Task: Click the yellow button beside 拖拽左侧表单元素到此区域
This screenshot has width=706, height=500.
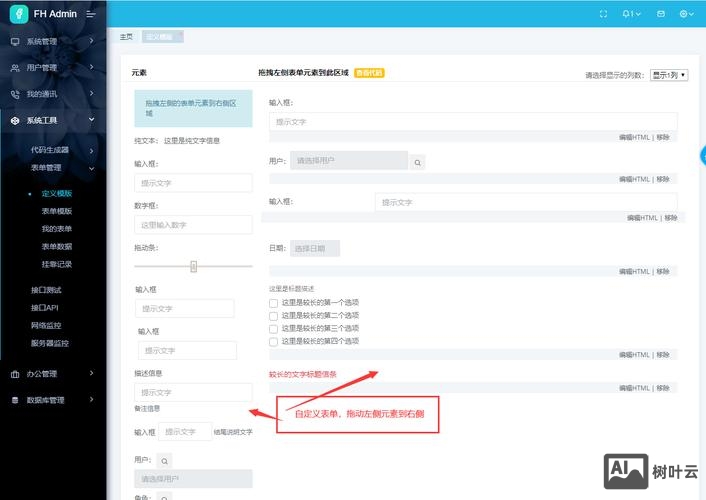Action: pyautogui.click(x=369, y=73)
